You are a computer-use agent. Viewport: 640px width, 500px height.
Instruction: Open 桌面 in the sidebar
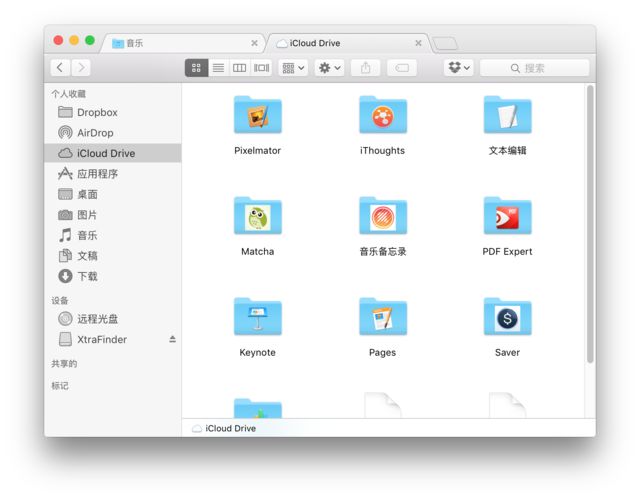pos(113,194)
